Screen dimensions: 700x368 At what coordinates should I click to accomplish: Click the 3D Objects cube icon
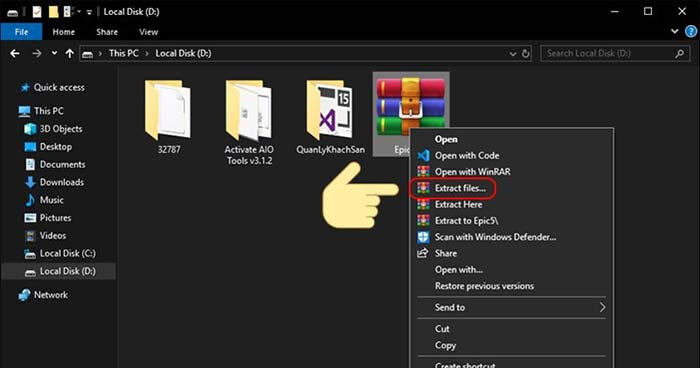coord(30,129)
